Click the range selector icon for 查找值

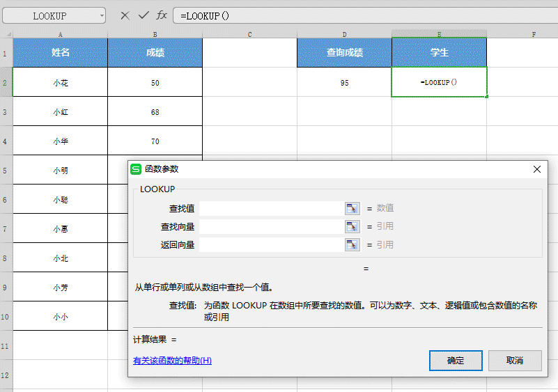coord(352,208)
